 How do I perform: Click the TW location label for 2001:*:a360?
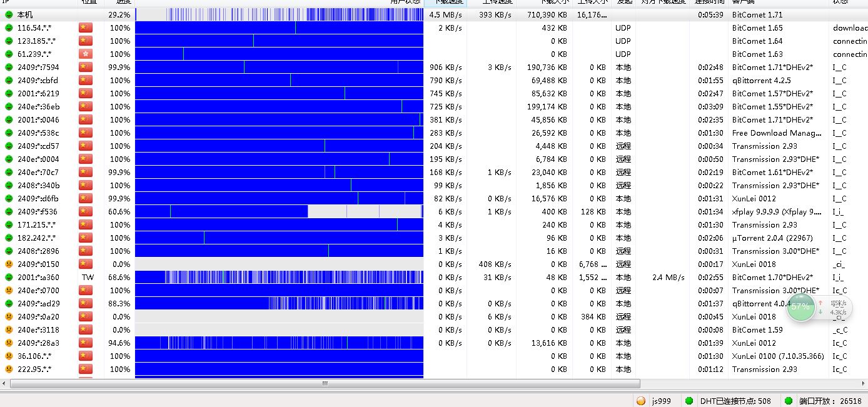coord(88,278)
